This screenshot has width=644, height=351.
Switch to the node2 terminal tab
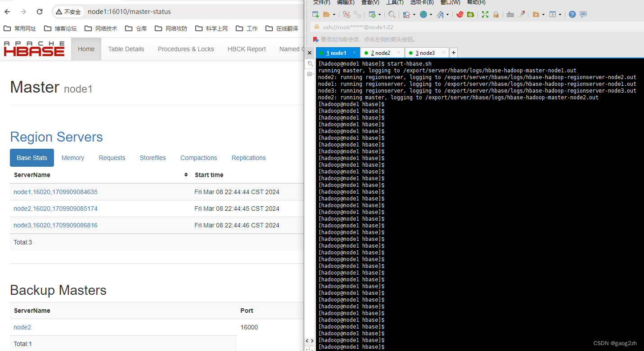(383, 53)
